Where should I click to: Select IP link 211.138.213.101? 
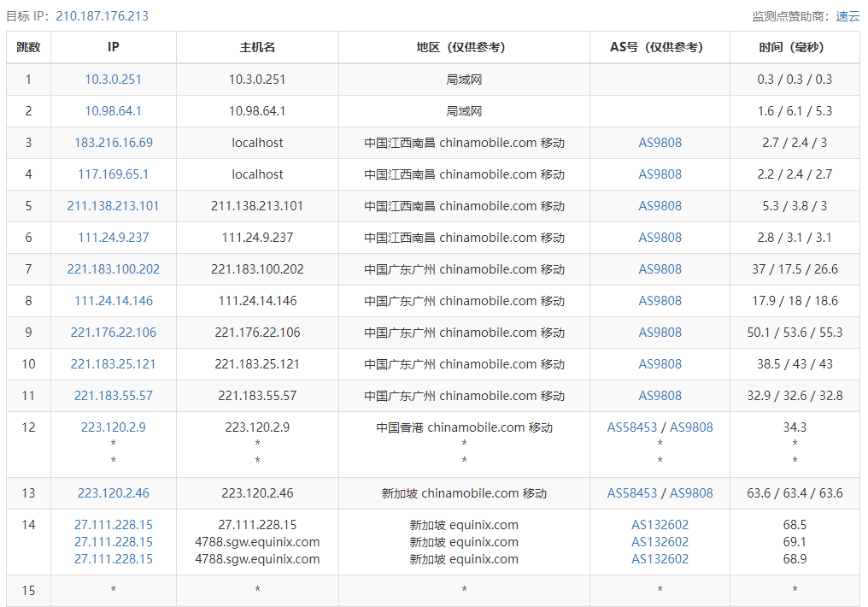coord(114,205)
